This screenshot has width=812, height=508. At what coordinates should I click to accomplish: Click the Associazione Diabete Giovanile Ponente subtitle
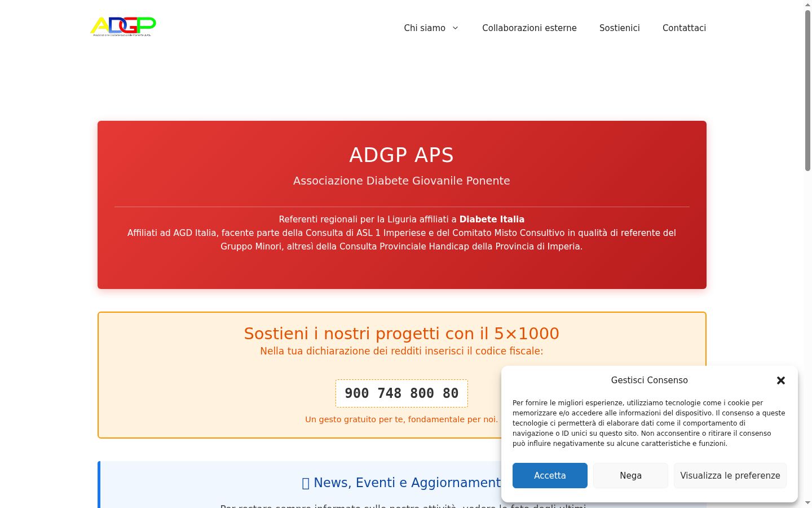click(x=401, y=181)
